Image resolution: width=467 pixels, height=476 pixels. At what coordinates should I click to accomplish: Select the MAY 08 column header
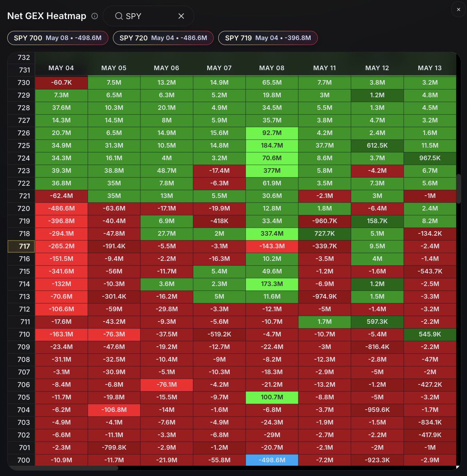click(x=272, y=68)
